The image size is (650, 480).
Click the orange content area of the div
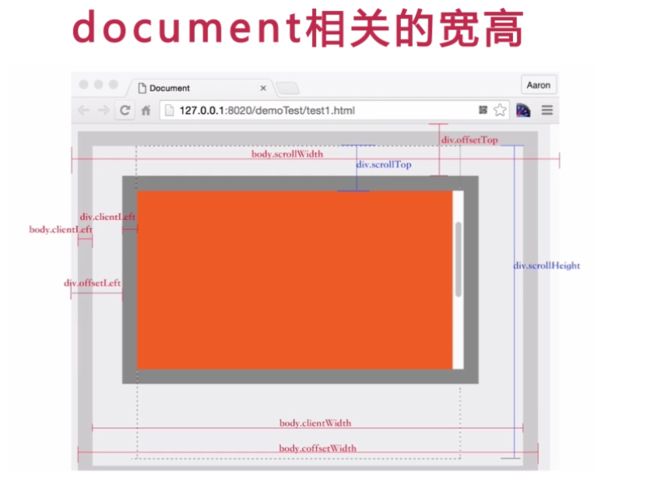294,280
